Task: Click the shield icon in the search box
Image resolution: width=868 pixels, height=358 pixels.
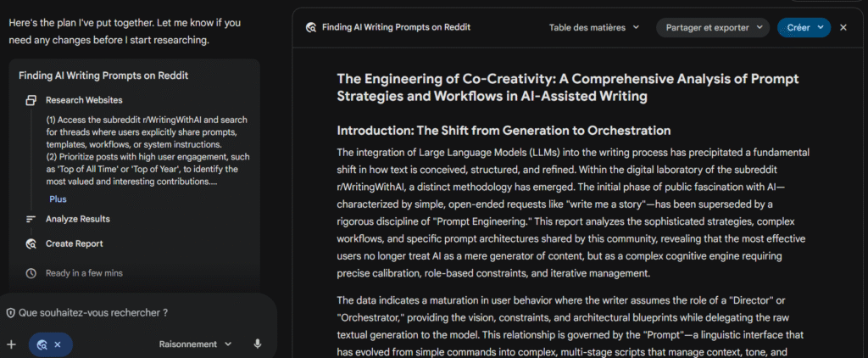Action: pos(10,313)
